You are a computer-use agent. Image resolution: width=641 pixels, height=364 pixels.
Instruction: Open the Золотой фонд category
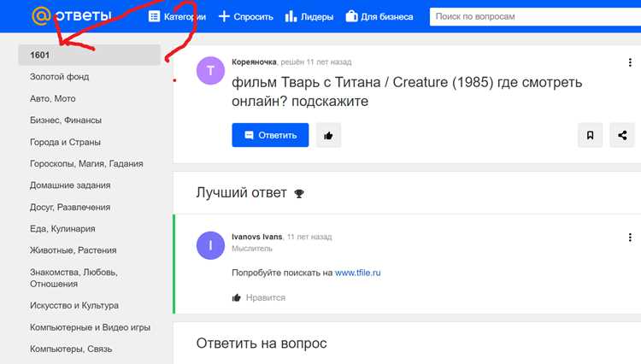(59, 77)
